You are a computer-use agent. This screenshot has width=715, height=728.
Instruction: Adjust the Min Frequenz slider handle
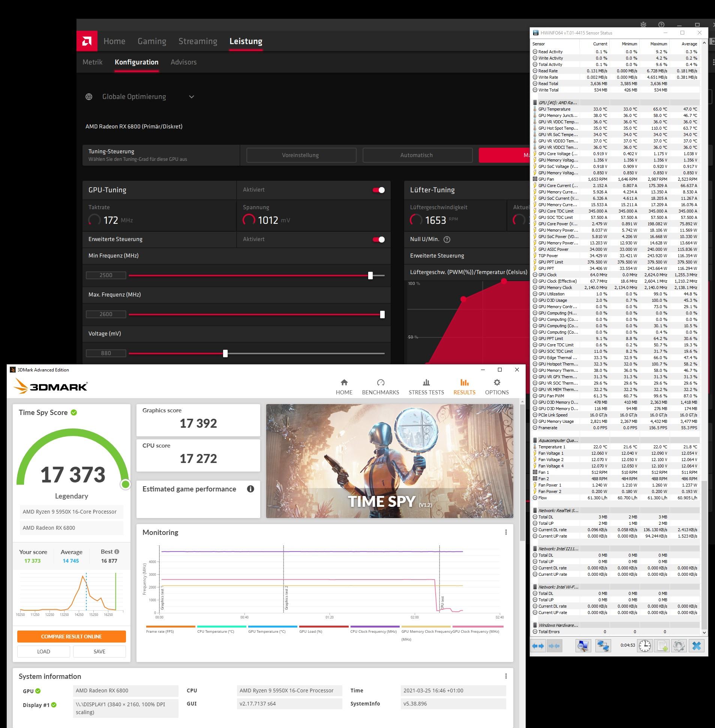pyautogui.click(x=370, y=276)
